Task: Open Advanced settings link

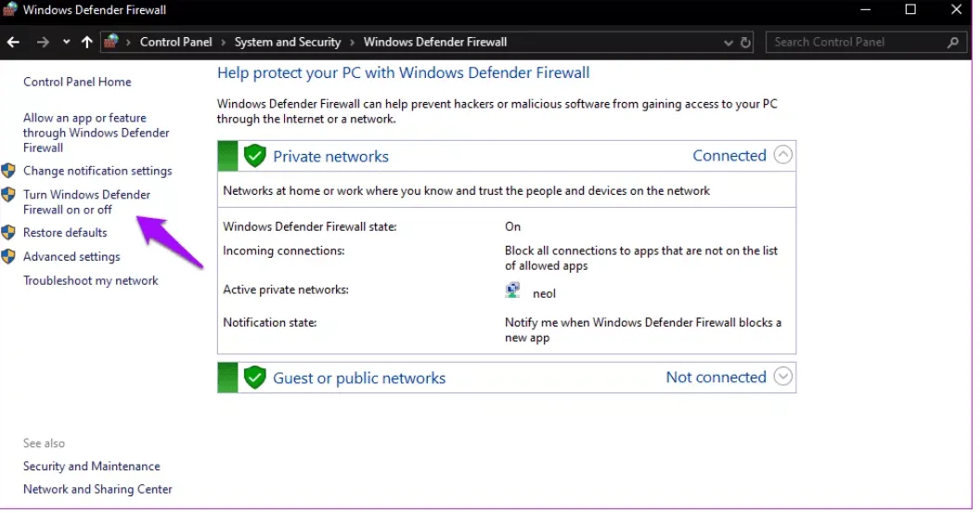Action: (71, 257)
